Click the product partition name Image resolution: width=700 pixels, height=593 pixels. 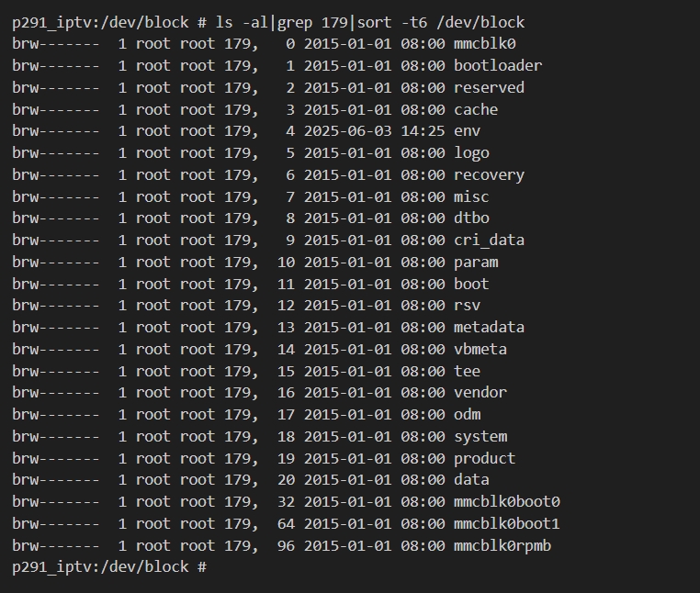coord(484,459)
